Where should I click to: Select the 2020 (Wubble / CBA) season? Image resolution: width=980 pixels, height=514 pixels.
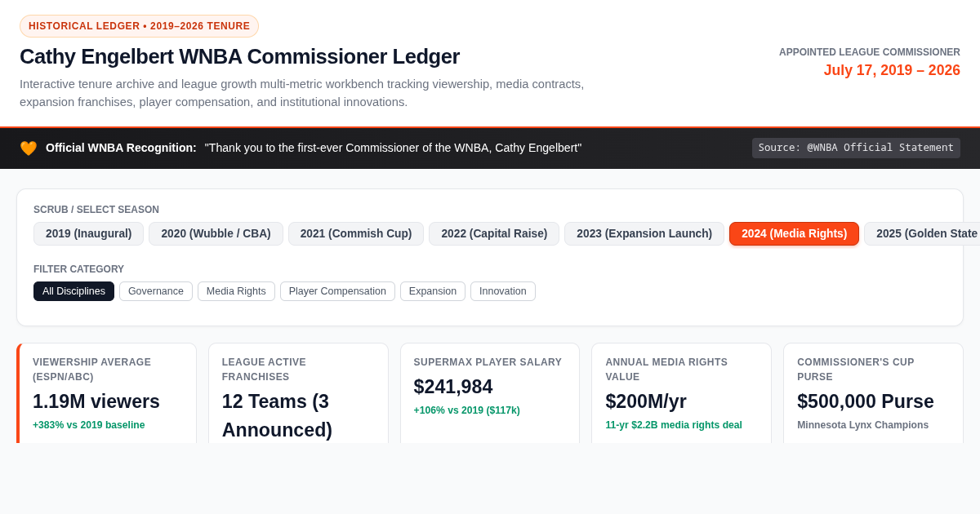[216, 233]
